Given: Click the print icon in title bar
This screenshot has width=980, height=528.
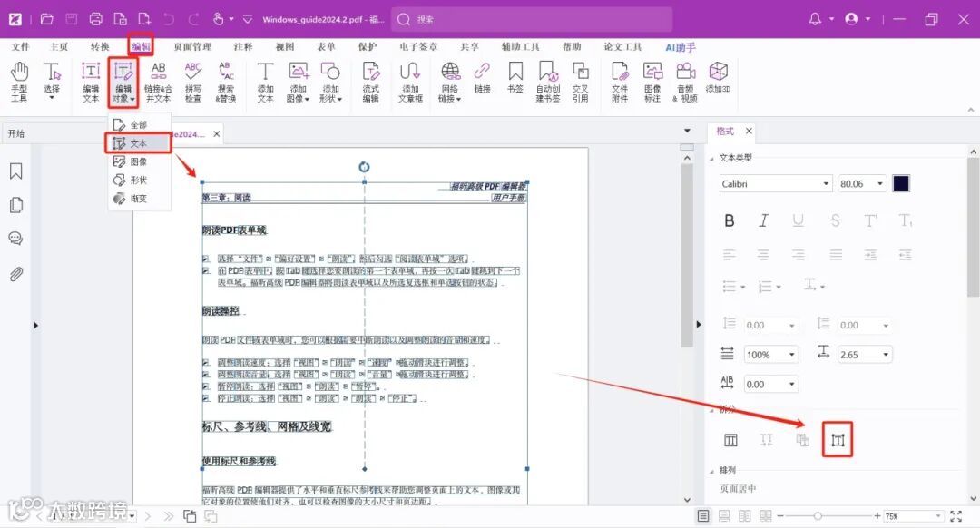Looking at the screenshot, I should coord(95,19).
